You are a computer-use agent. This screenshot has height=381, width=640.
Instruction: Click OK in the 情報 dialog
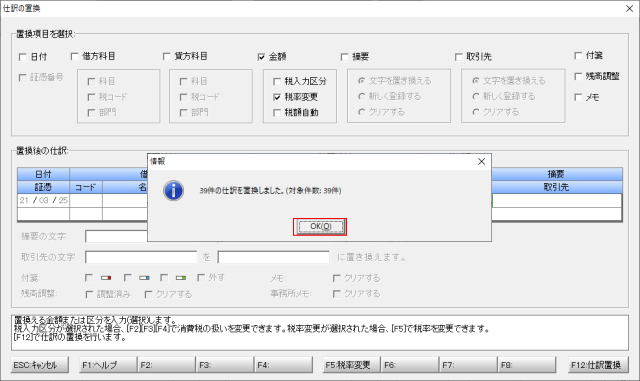[320, 227]
